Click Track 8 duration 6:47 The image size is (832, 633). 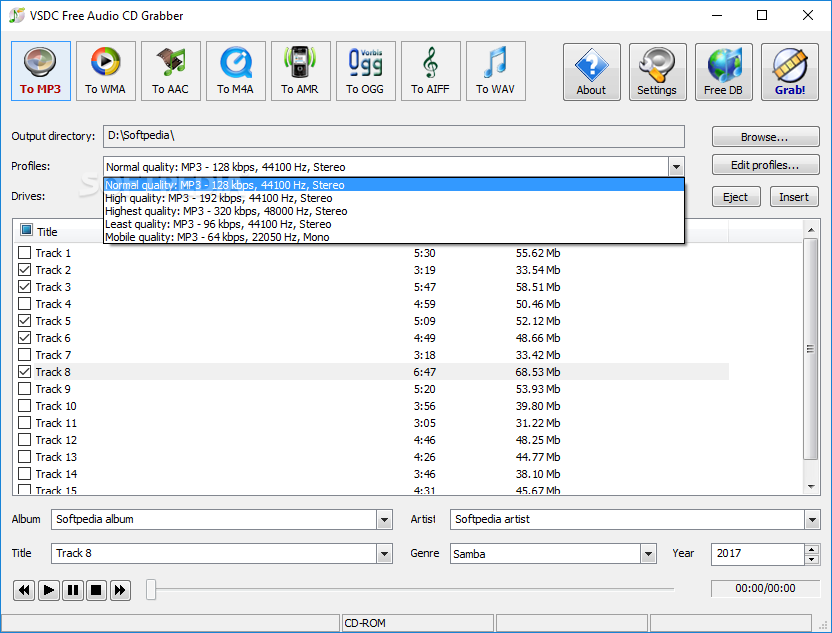click(424, 372)
